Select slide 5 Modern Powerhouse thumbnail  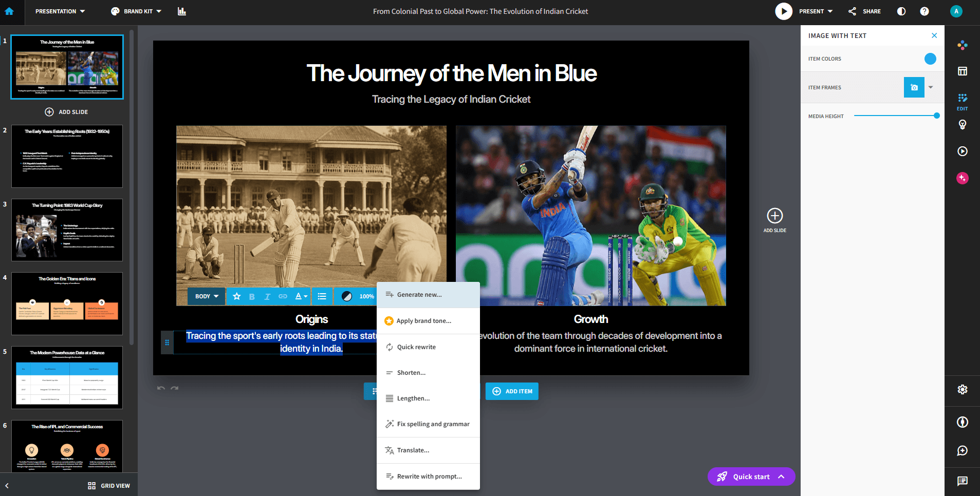(67, 377)
